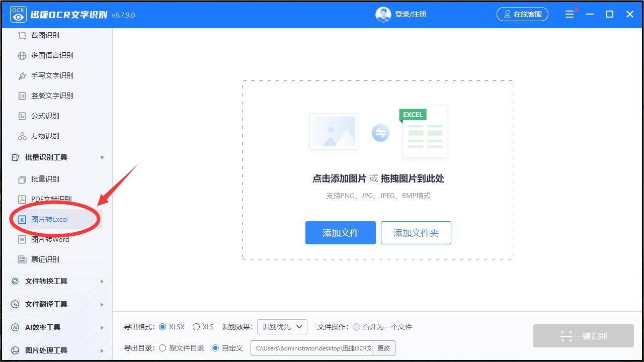644x362 pixels.
Task: Expand the 文件转换工具 section arrow
Action: point(102,281)
